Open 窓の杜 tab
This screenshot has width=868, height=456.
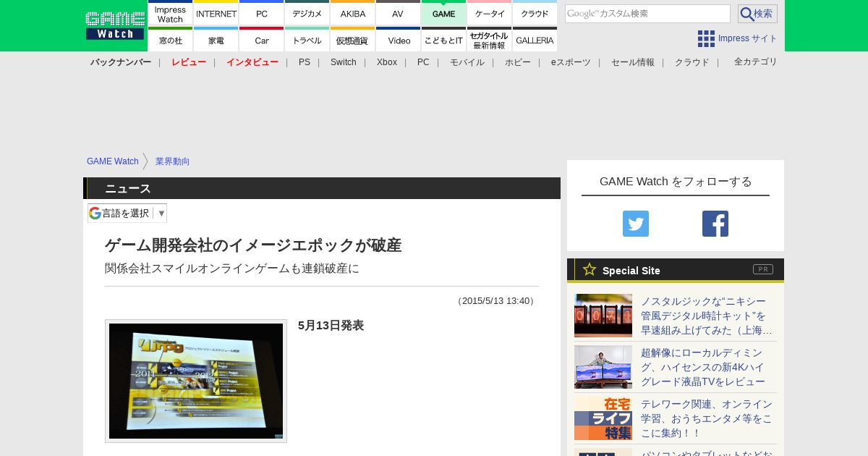[x=171, y=40]
